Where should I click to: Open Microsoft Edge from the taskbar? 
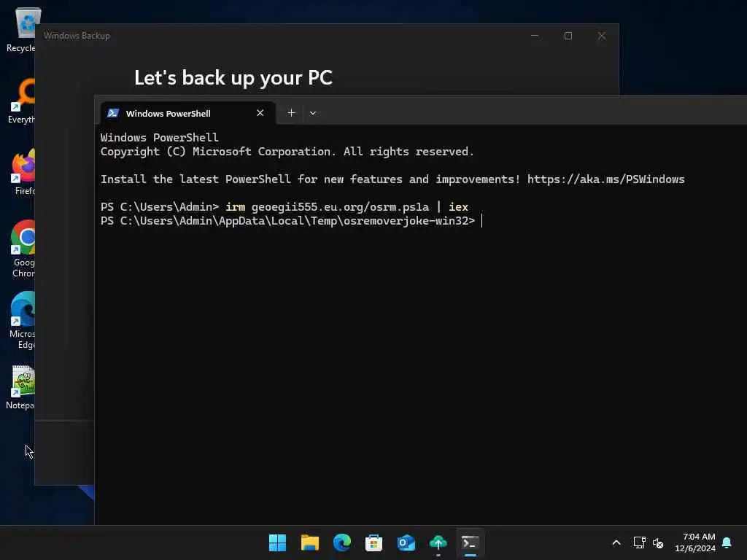point(341,542)
